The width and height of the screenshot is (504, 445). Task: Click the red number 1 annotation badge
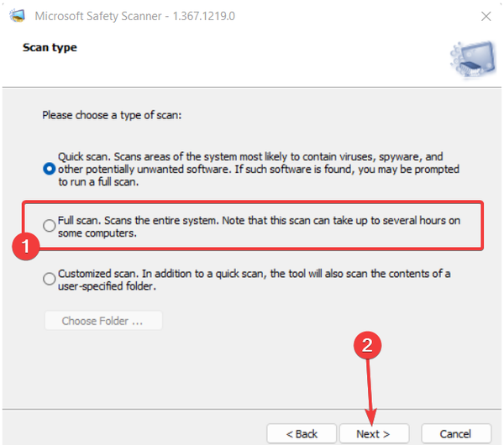pyautogui.click(x=28, y=247)
